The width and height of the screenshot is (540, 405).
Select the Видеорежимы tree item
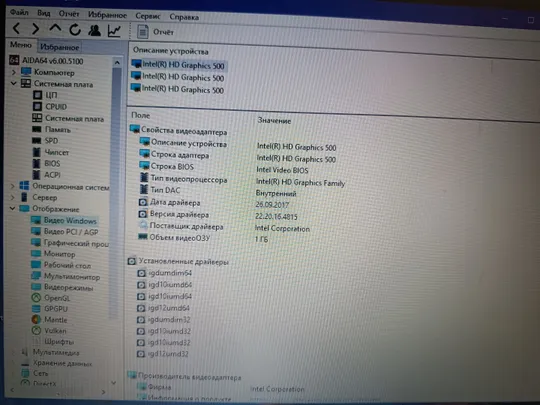click(62, 287)
